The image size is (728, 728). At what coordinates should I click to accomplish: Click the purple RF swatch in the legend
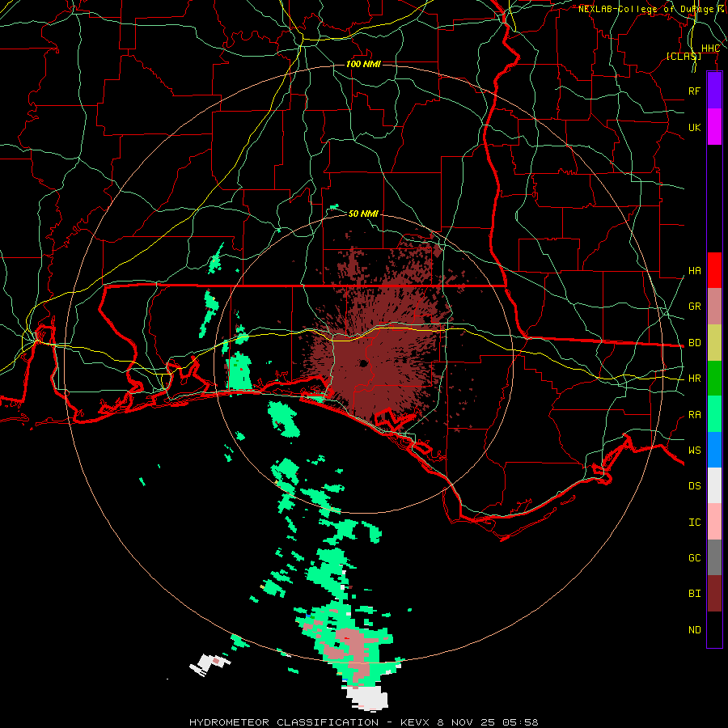coord(714,91)
